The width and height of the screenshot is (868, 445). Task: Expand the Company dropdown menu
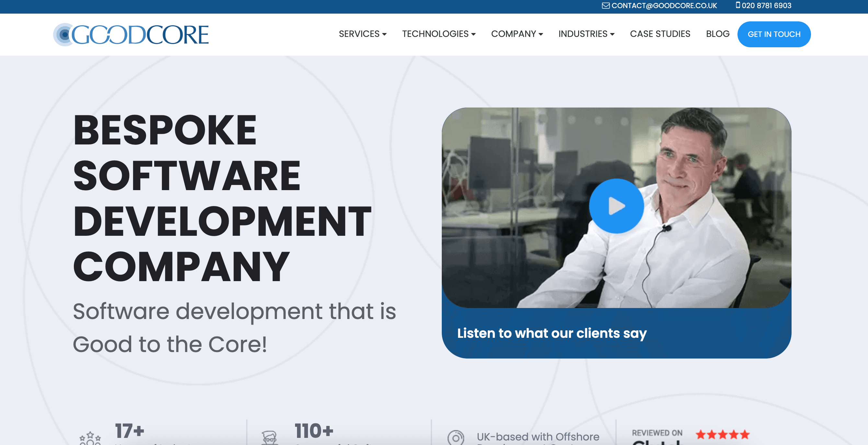pos(517,34)
